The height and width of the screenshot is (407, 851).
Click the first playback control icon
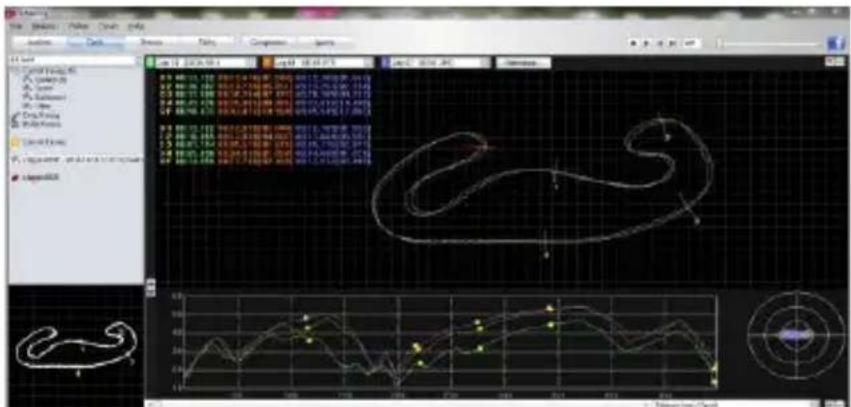pos(634,43)
